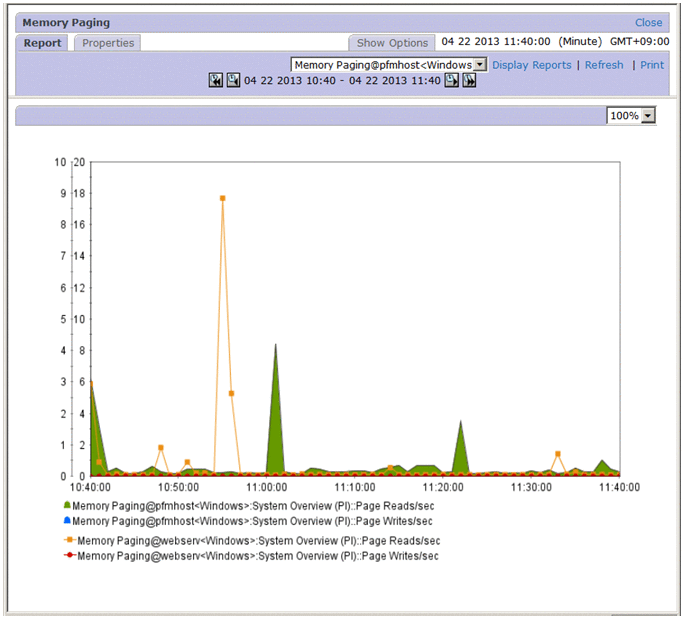Click the red webserv Page Writes legend marker
Viewport: 685px width, 619px height.
[69, 555]
